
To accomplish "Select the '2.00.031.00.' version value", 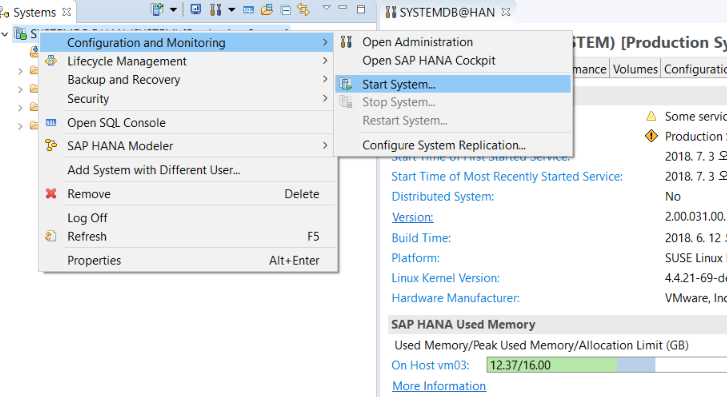I will click(x=695, y=217).
